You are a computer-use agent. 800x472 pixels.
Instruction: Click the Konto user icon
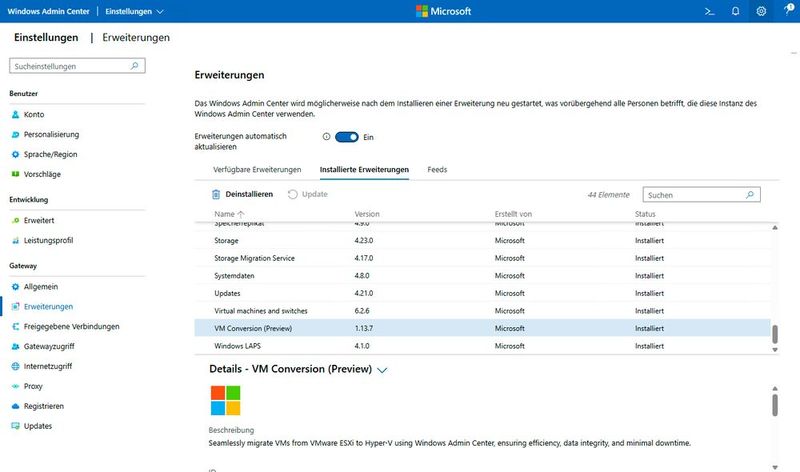coord(15,115)
